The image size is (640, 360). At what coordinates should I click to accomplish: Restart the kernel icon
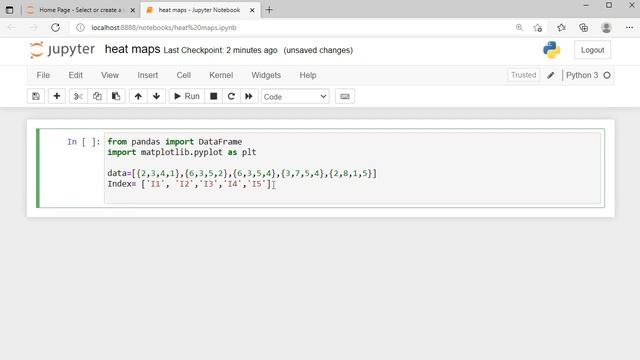[x=231, y=96]
